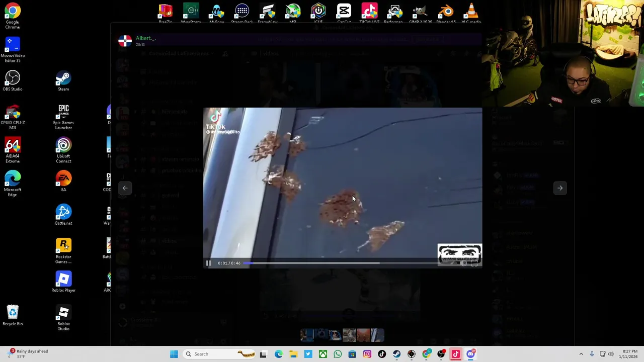Open Ubisoft Connect shortcut
Screen dimensions: 644x362
coord(63,150)
